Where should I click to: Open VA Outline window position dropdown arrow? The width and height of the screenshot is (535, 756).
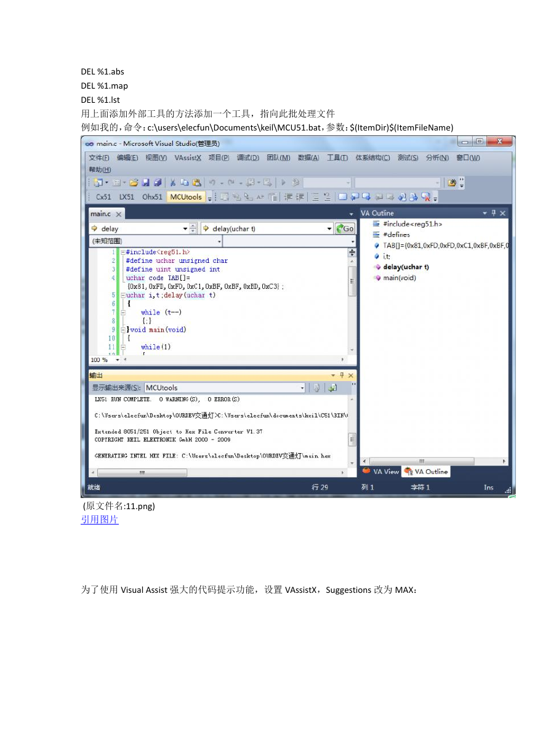(x=485, y=213)
